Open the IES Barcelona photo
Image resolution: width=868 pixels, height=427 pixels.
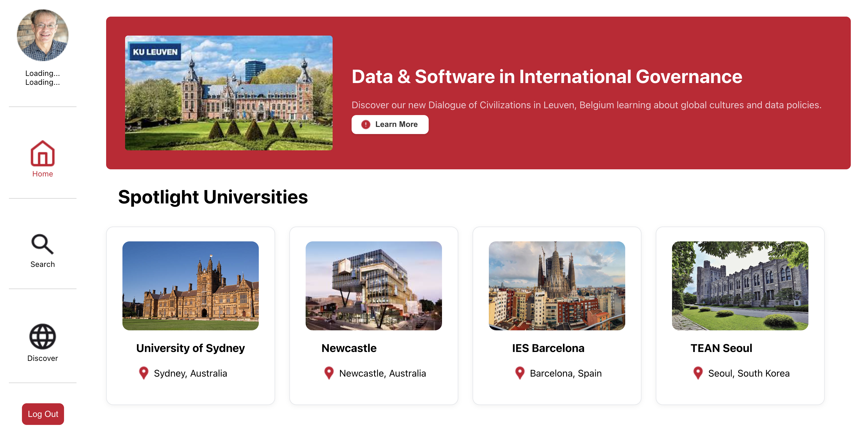click(x=557, y=286)
